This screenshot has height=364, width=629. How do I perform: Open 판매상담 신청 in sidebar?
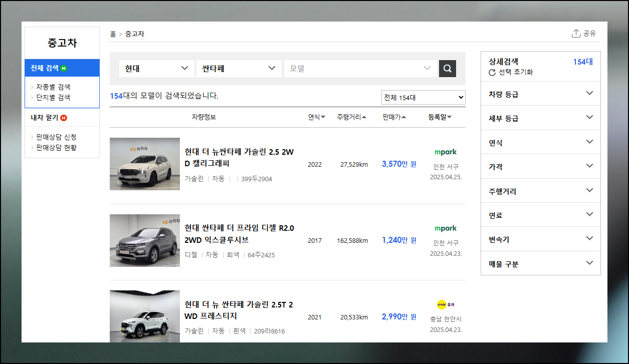(x=56, y=137)
